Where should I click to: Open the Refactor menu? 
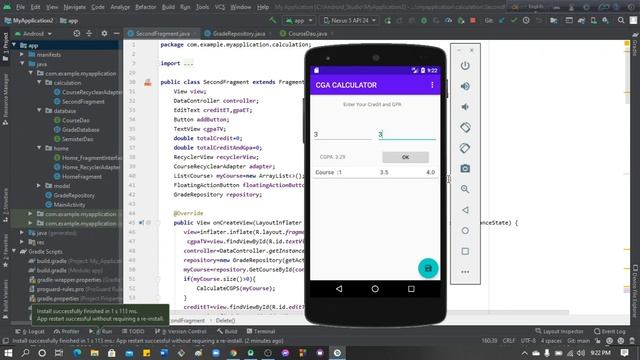point(145,7)
